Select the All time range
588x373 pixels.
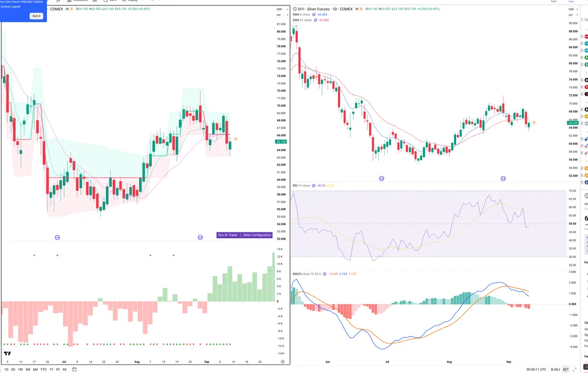(64, 370)
